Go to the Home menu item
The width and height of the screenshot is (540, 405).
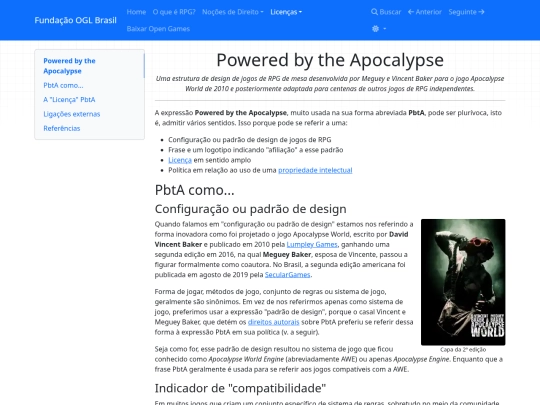pyautogui.click(x=136, y=12)
